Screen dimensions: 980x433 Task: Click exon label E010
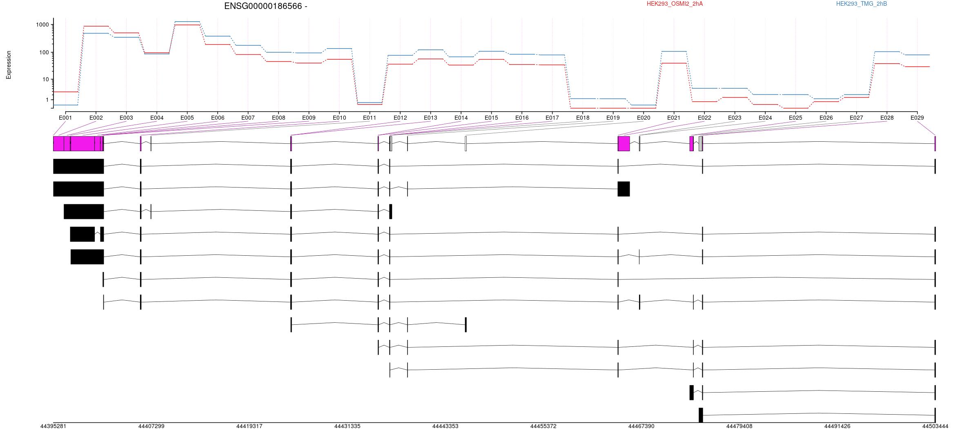pos(339,118)
